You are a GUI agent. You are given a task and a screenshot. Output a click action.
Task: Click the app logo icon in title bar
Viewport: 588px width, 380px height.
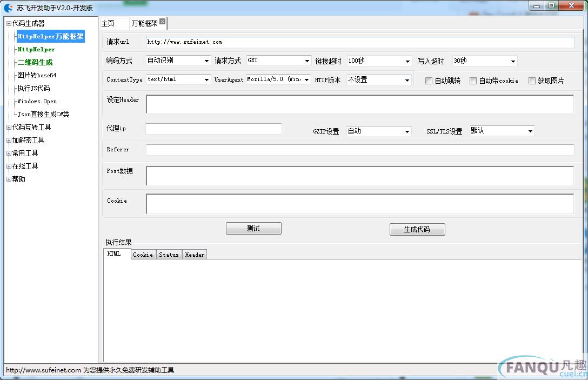pos(9,8)
